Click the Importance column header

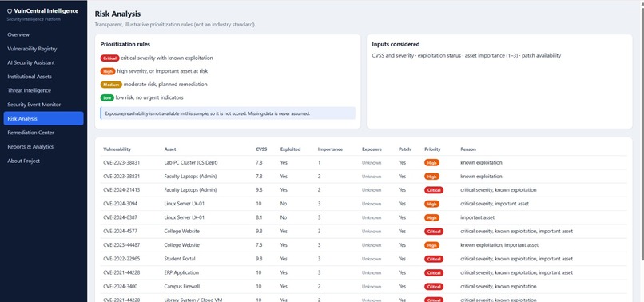tap(330, 149)
